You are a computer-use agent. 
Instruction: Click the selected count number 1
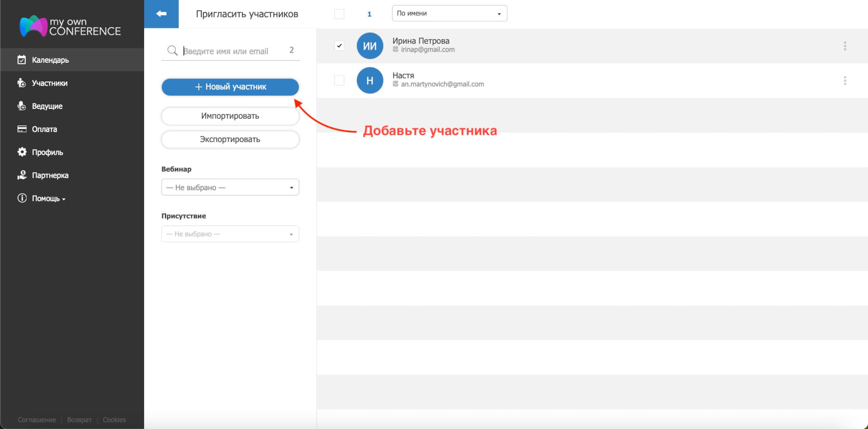tap(369, 14)
